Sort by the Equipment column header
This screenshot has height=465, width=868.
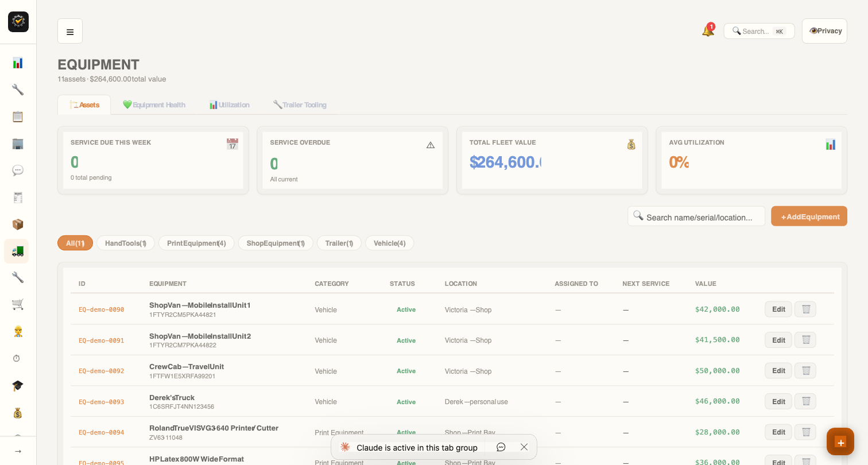point(168,284)
